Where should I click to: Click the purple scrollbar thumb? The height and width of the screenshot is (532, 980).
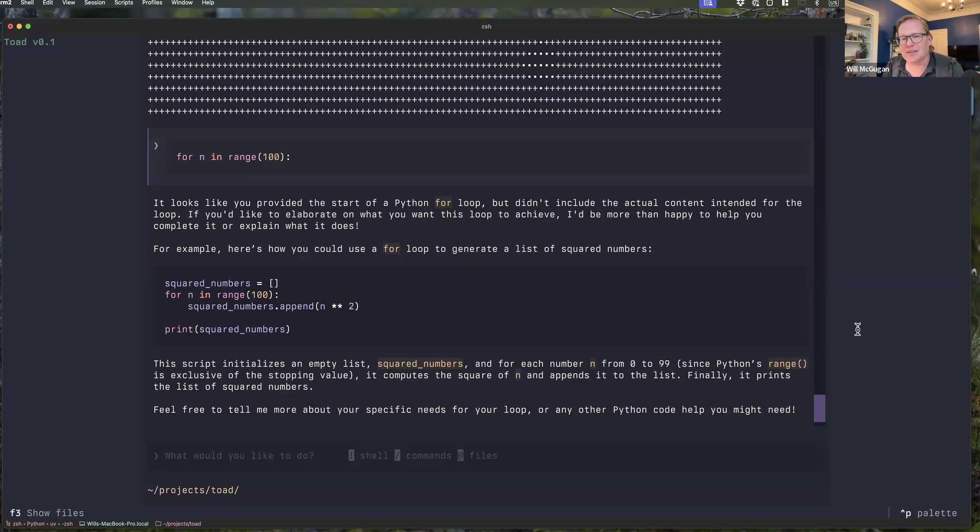click(x=820, y=408)
